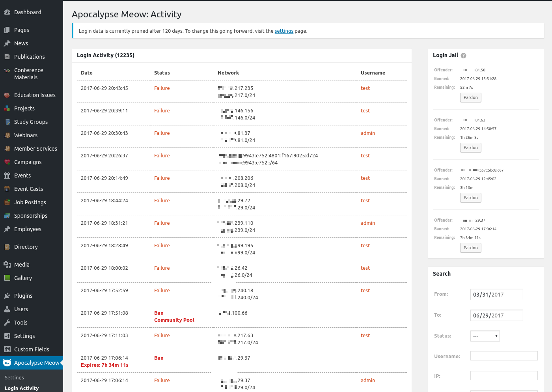
Task: Click the Users person icon
Action: click(7, 309)
